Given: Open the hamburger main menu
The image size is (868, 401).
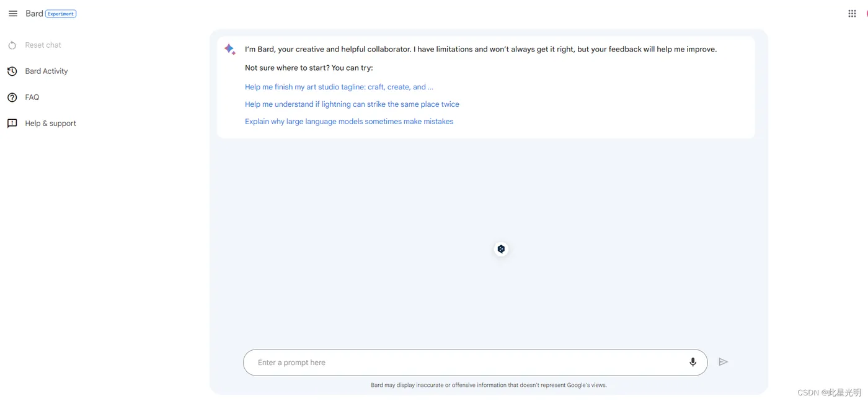Looking at the screenshot, I should click(x=13, y=14).
